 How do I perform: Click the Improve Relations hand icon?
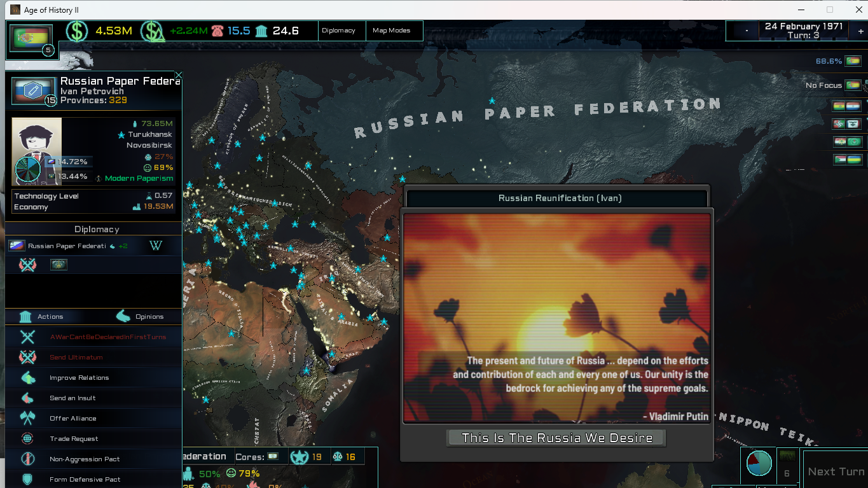[x=28, y=378]
